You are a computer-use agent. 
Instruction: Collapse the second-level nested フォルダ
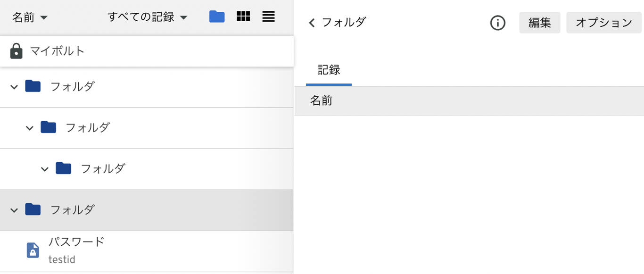click(30, 128)
